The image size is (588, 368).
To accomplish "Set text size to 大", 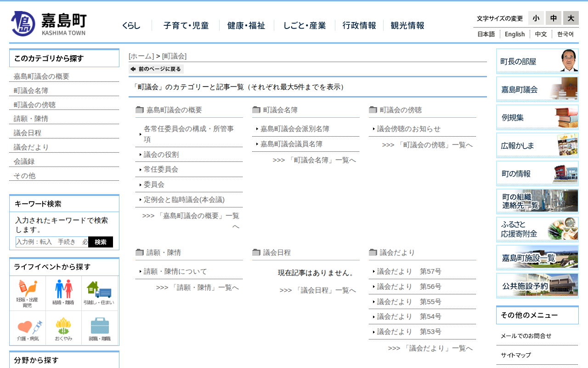I will point(571,18).
